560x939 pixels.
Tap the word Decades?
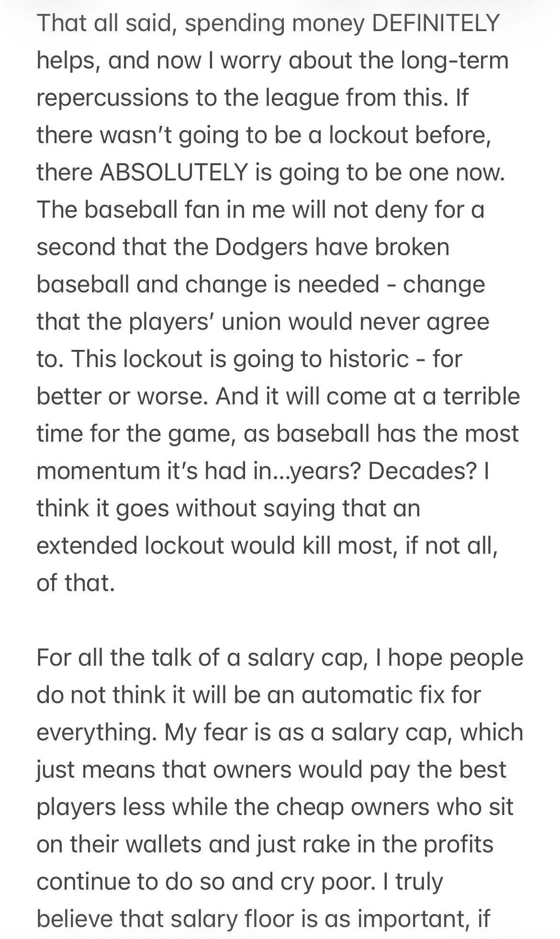pos(422,471)
